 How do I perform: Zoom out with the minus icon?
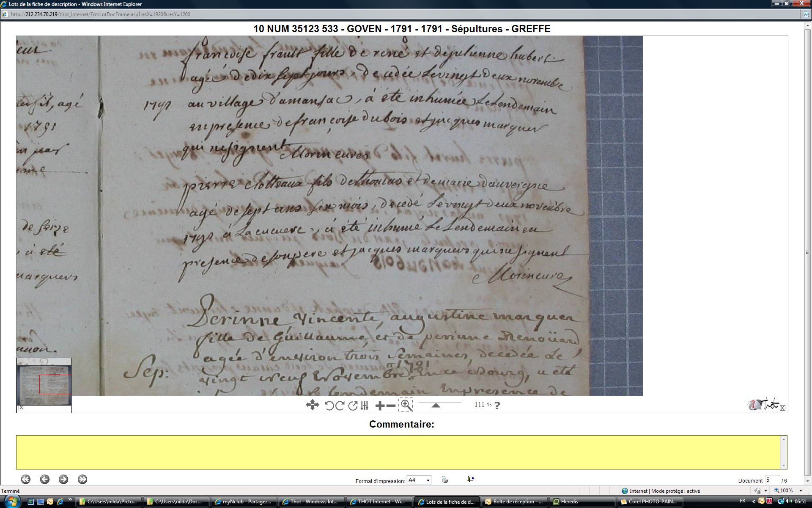click(x=391, y=406)
